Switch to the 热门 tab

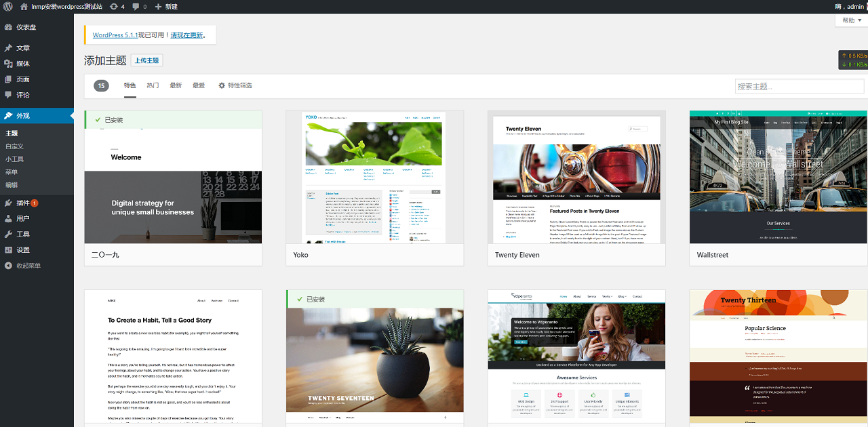[153, 85]
